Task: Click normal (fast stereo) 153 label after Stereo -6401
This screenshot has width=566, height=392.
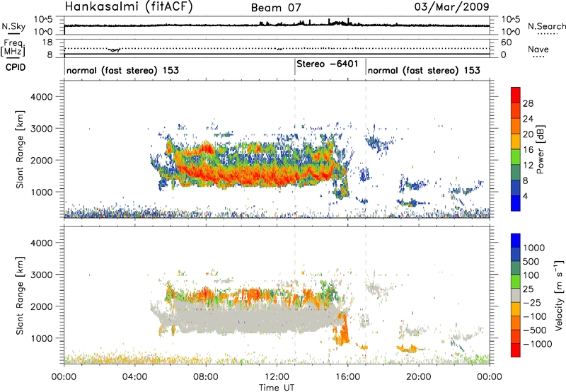Action: 424,70
